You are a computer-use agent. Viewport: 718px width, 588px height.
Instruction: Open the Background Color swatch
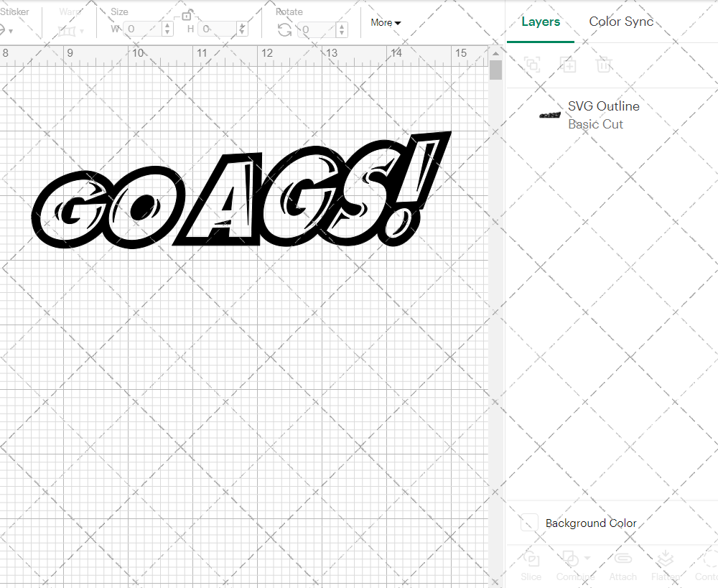[528, 523]
